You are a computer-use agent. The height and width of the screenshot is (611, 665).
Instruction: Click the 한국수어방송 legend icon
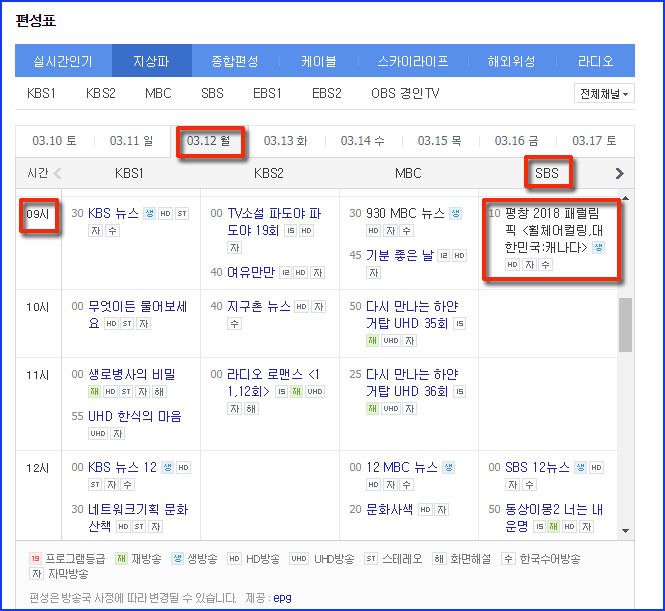coord(508,558)
